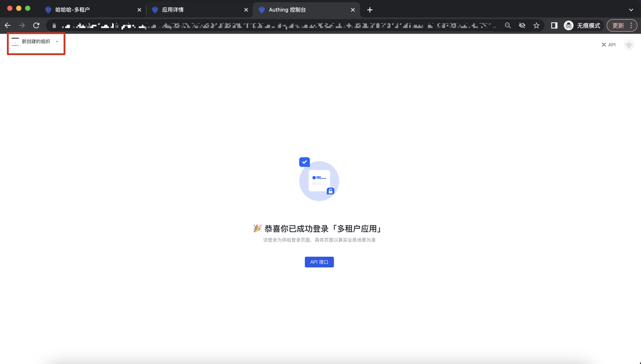This screenshot has height=364, width=641.
Task: Reload the current page
Action: (x=36, y=26)
